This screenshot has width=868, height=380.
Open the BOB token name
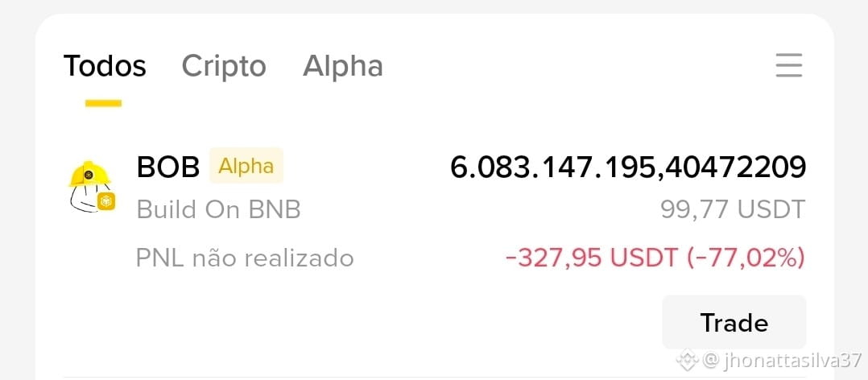coord(168,167)
